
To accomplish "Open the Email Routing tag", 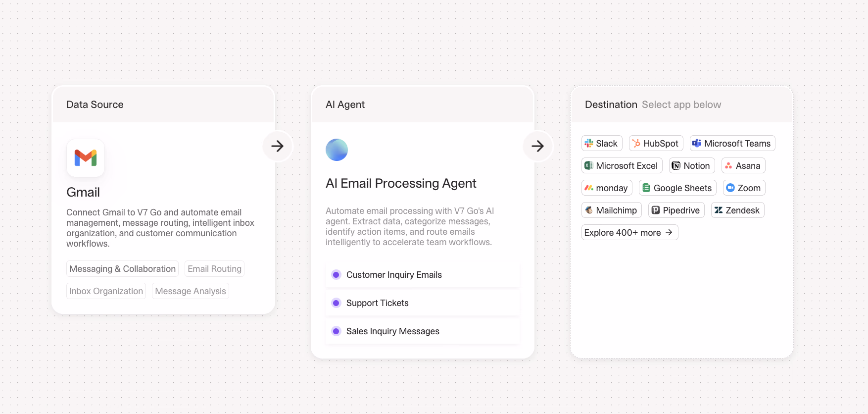I will (x=215, y=268).
